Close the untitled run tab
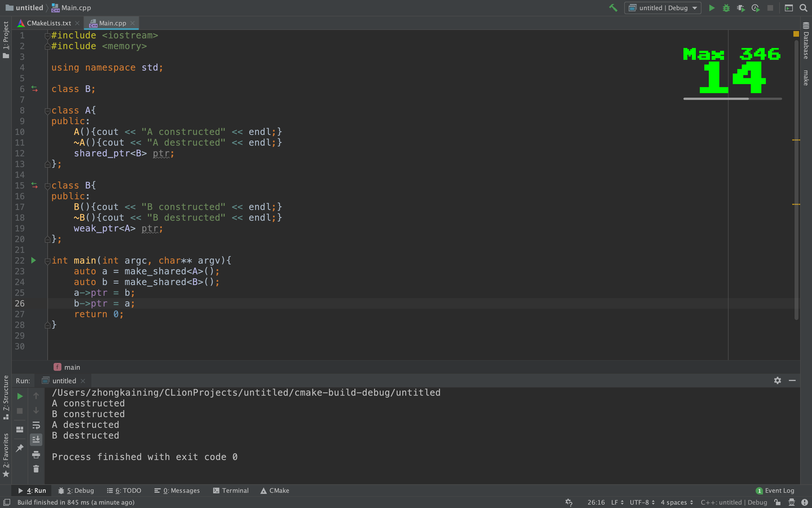The height and width of the screenshot is (508, 812). (x=83, y=381)
